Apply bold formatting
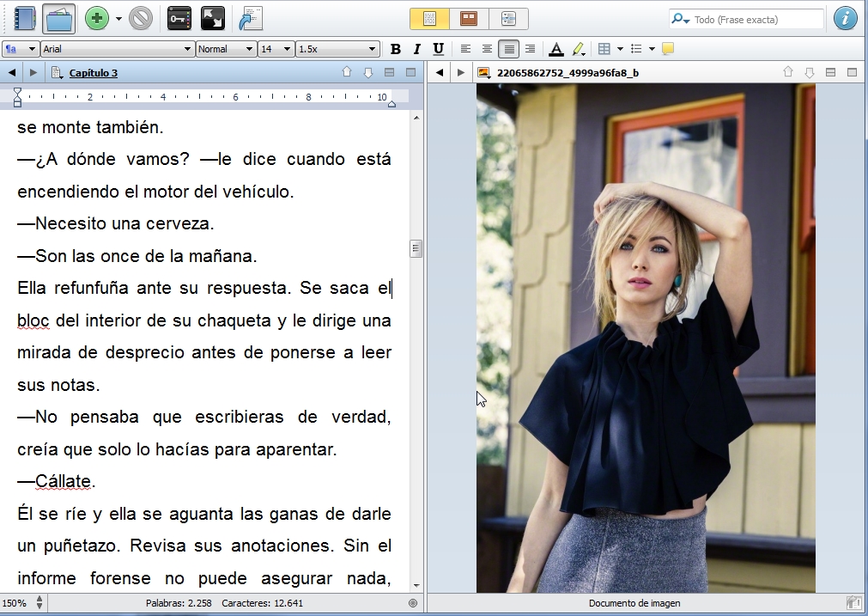 point(396,49)
